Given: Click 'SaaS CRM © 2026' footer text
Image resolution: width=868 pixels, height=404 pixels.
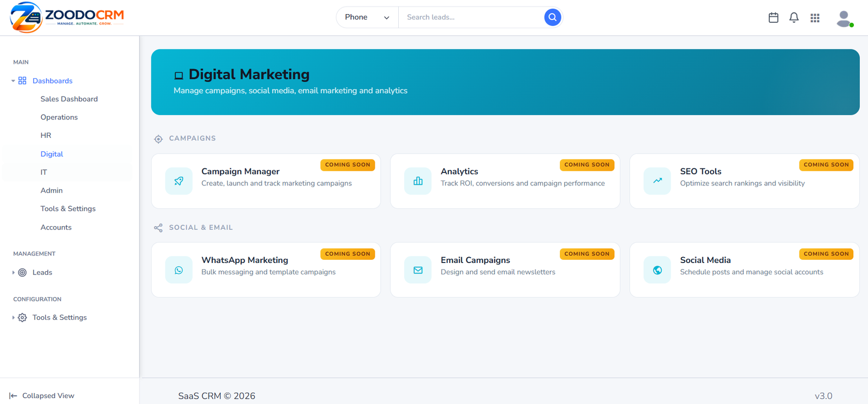Looking at the screenshot, I should point(216,396).
